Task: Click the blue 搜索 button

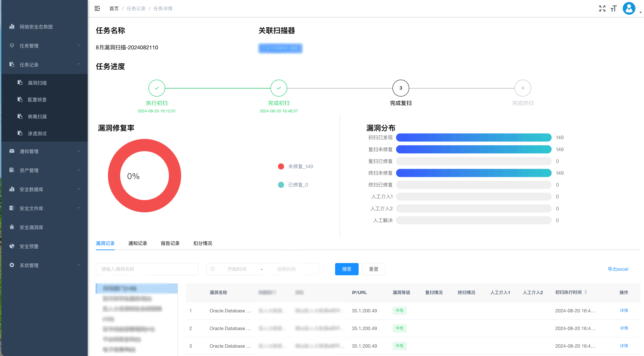Action: (346, 269)
